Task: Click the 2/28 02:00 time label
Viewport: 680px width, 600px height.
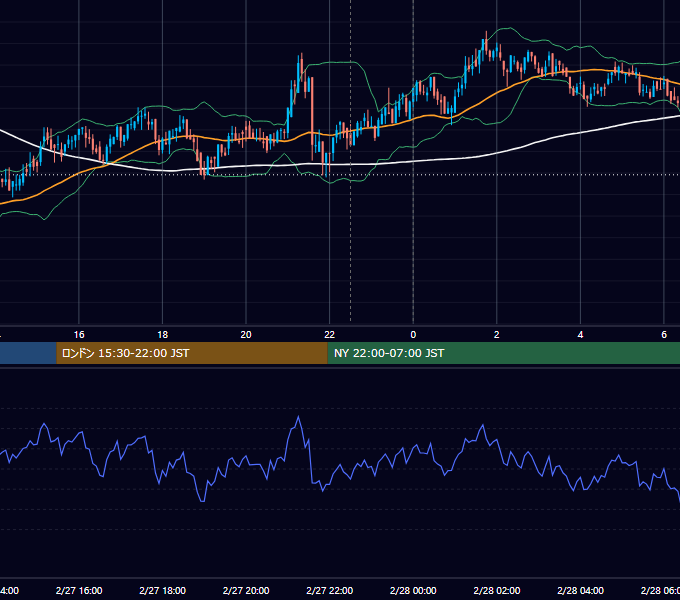Action: tap(497, 590)
